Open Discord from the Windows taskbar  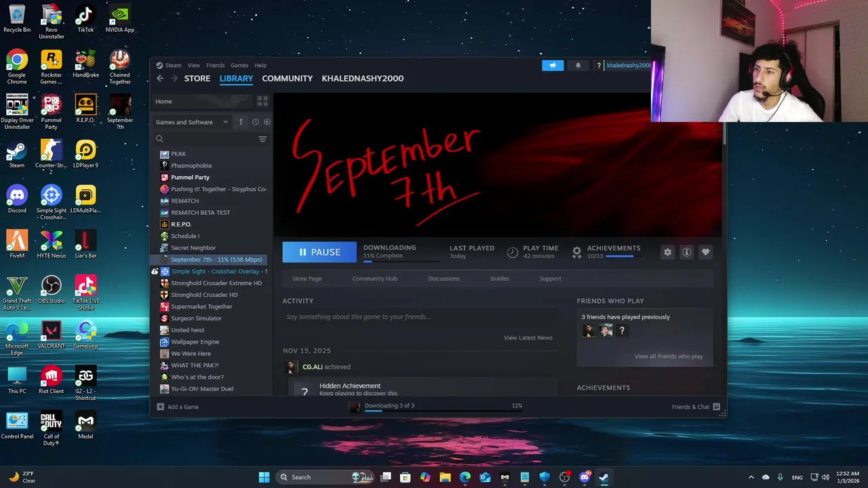click(x=585, y=477)
